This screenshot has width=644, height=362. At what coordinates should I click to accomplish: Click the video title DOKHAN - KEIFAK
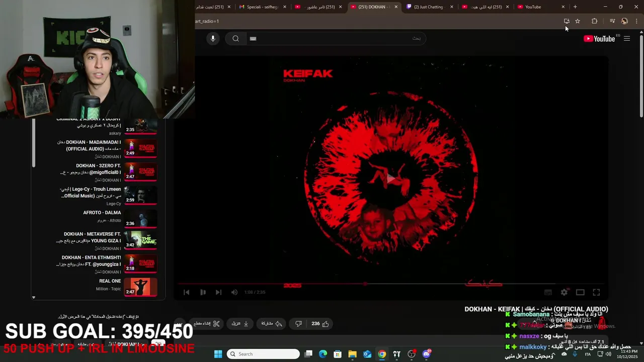[x=536, y=309]
